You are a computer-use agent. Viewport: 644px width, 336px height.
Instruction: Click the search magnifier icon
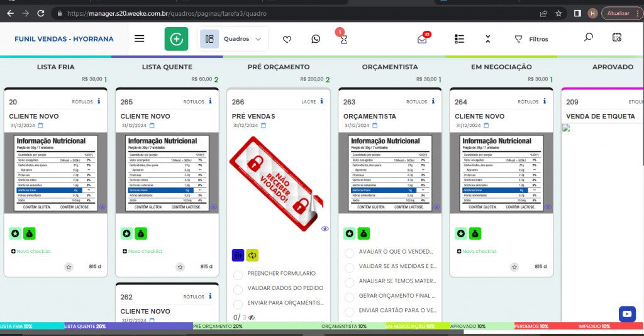coord(588,38)
